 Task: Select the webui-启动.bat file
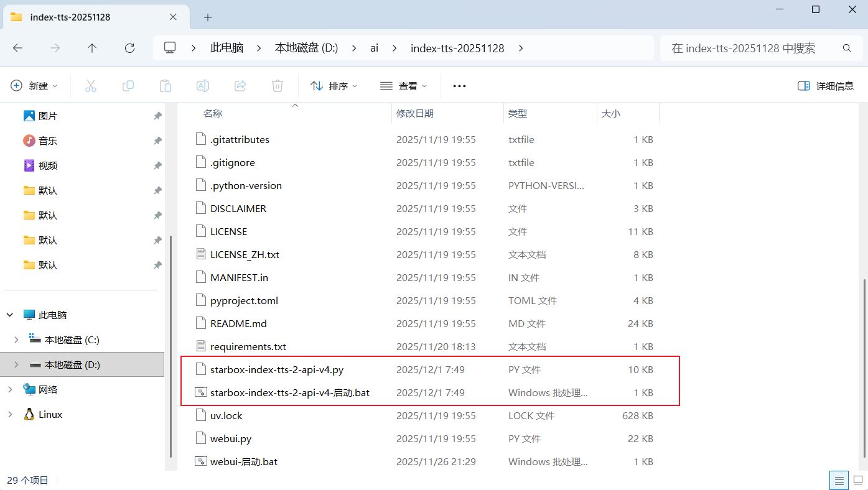click(x=243, y=461)
